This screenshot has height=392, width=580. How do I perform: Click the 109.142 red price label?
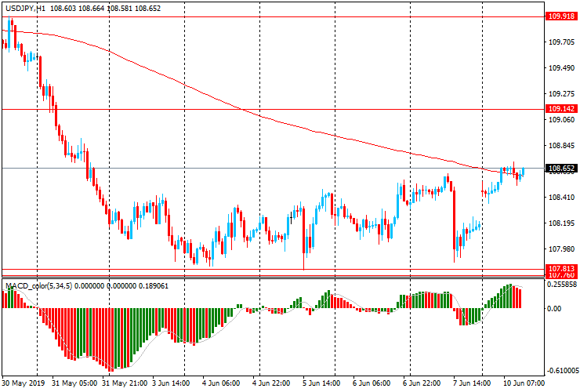pyautogui.click(x=561, y=109)
